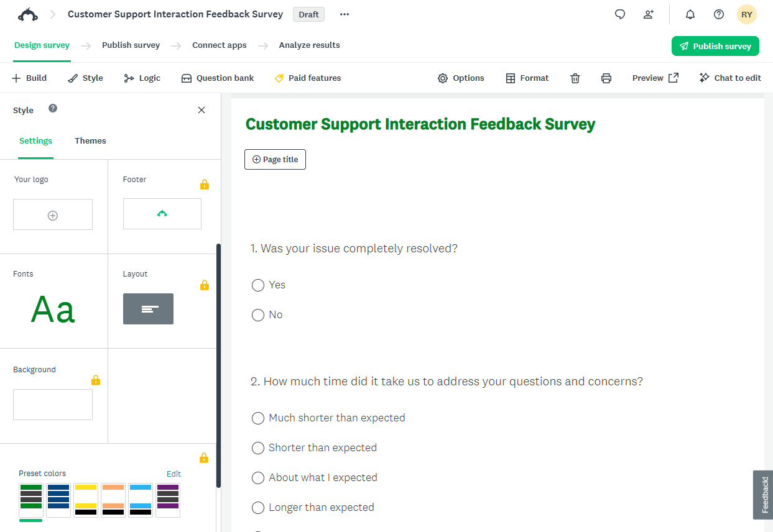Screen dimensions: 773x532
Task: Select About what I expected
Action: pyautogui.click(x=258, y=478)
